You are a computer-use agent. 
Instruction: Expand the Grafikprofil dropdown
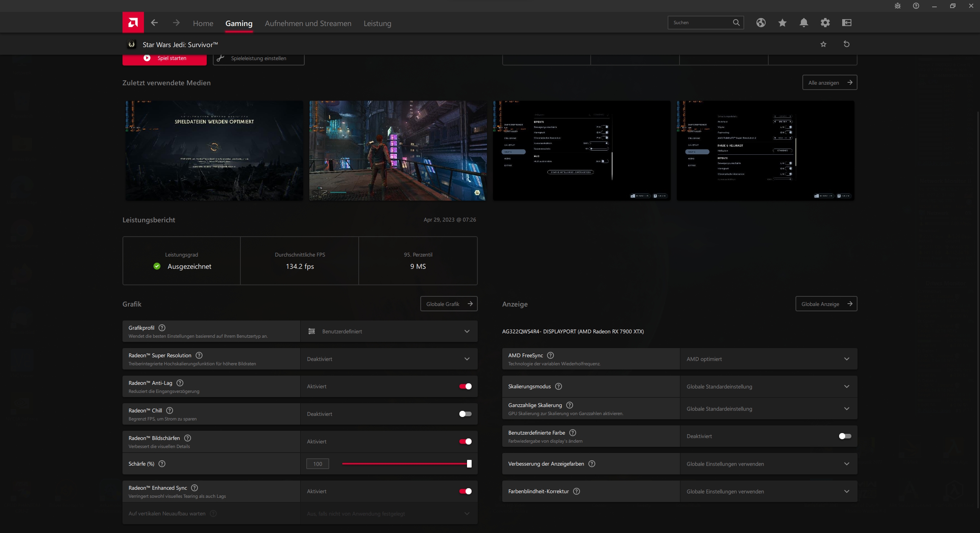(389, 331)
